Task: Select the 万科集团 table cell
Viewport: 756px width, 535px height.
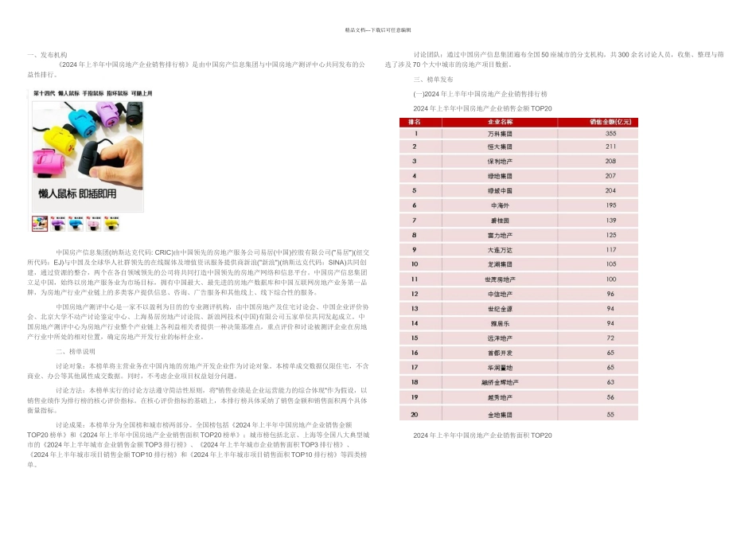Action: (x=500, y=134)
